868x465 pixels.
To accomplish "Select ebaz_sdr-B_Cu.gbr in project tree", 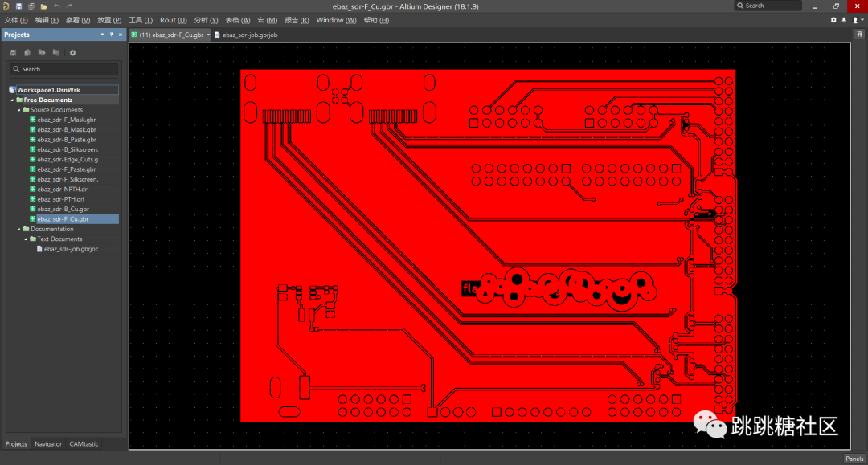I will tap(63, 209).
